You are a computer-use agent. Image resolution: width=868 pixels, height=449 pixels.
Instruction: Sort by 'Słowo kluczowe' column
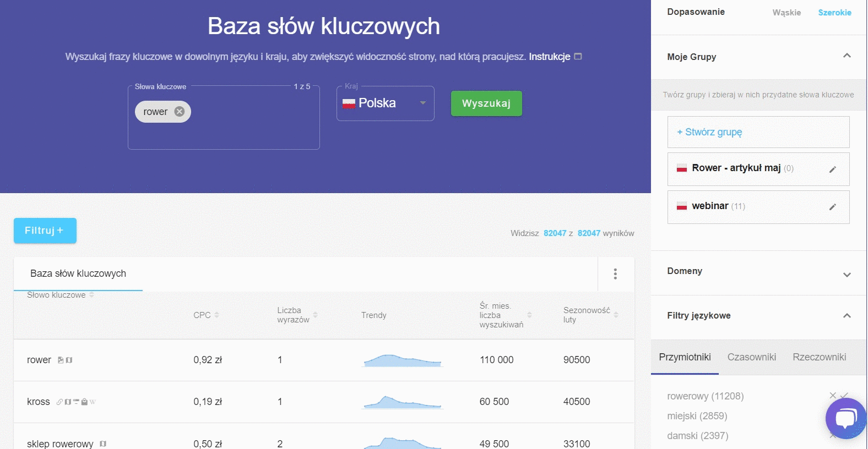coord(91,295)
